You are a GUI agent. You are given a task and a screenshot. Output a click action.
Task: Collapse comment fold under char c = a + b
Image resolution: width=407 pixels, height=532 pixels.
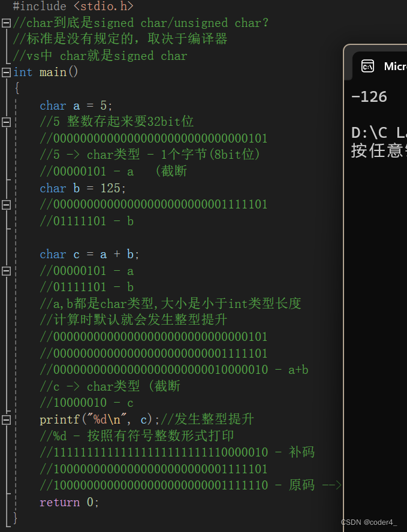(x=6, y=271)
